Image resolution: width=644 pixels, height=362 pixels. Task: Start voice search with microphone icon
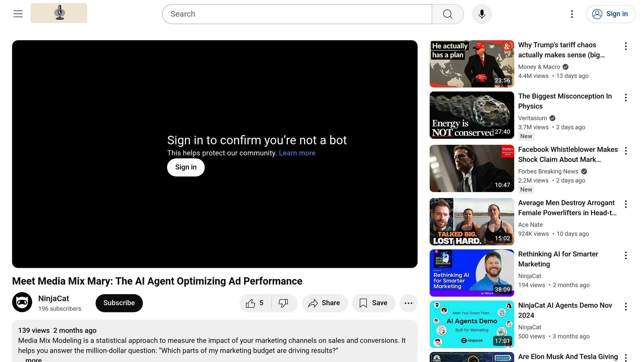coord(482,14)
